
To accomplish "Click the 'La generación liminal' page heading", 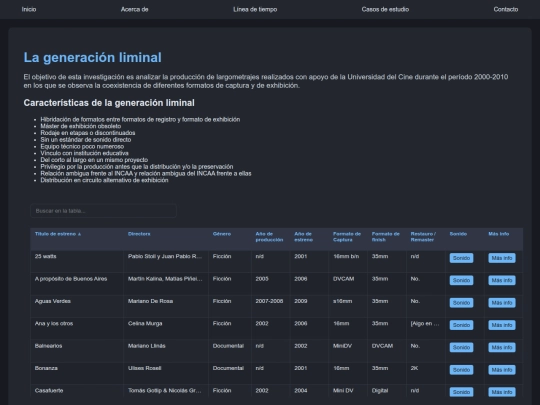I will (x=93, y=58).
